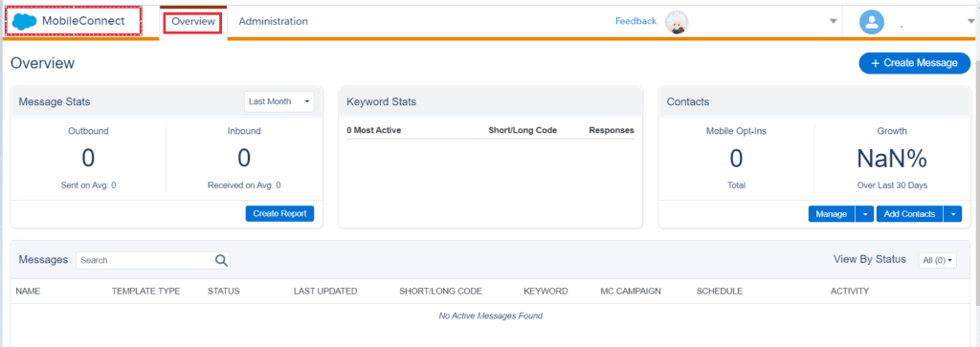Viewport: 980px width, 347px height.
Task: Click the magnifier icon in Messages search
Action: click(221, 260)
